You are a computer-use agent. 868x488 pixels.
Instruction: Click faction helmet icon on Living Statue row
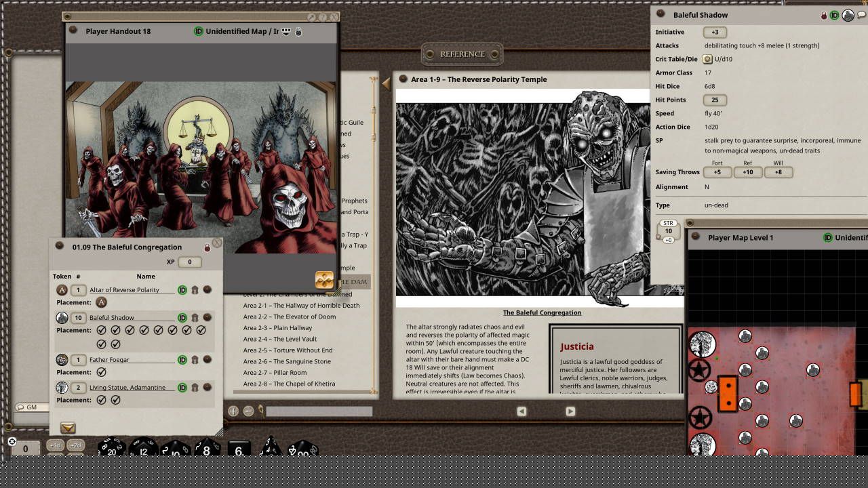click(195, 388)
